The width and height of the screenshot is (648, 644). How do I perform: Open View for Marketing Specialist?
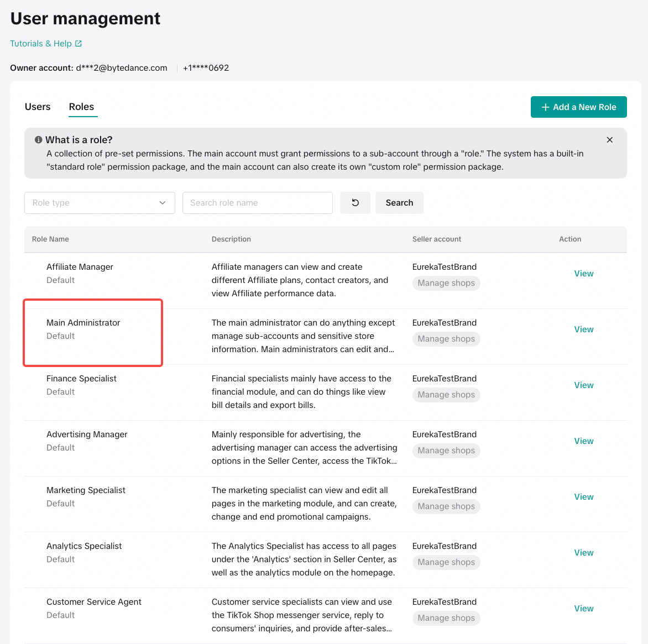583,496
